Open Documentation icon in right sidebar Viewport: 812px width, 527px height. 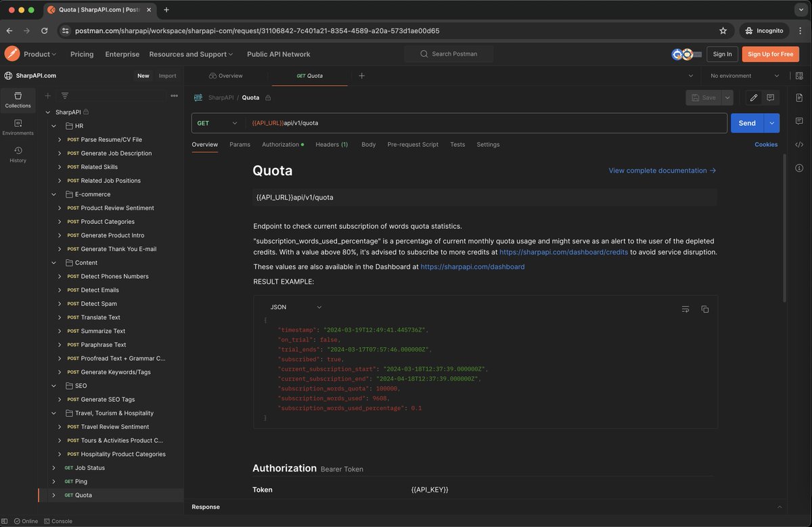click(x=799, y=97)
